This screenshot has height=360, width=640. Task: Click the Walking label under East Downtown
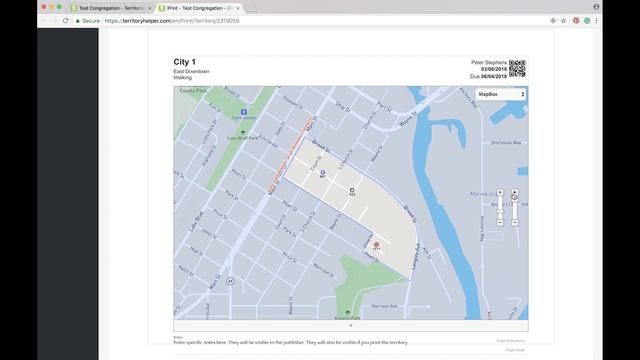click(x=182, y=78)
